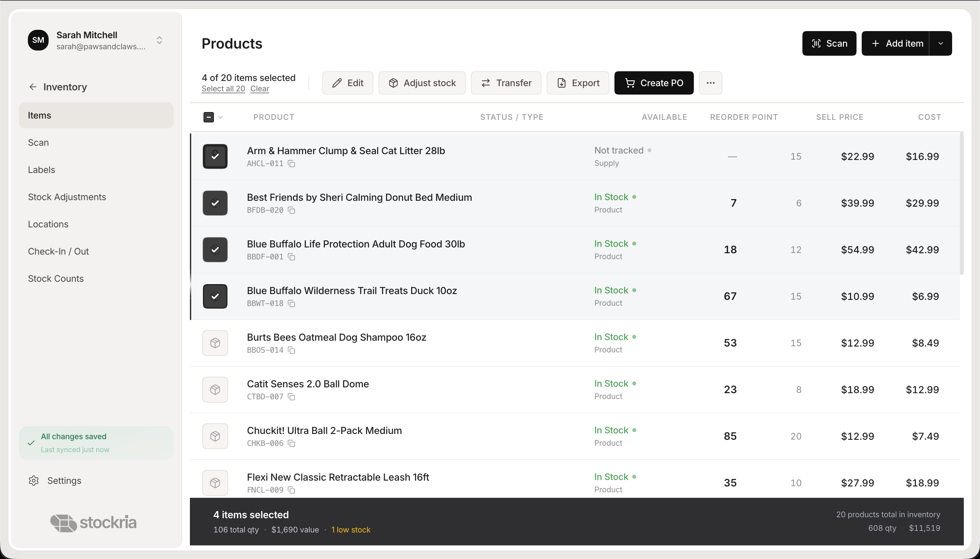Click the back arrow next to Inventory

(33, 86)
